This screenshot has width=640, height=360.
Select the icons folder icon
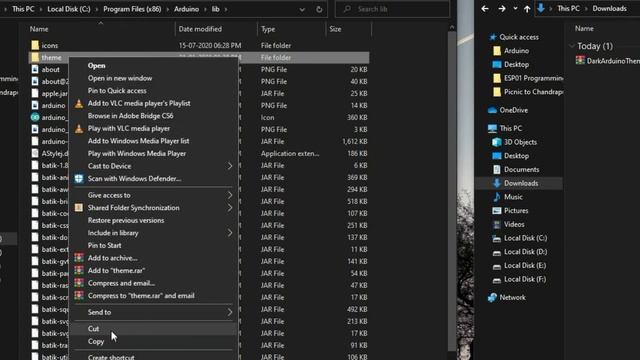click(35, 45)
